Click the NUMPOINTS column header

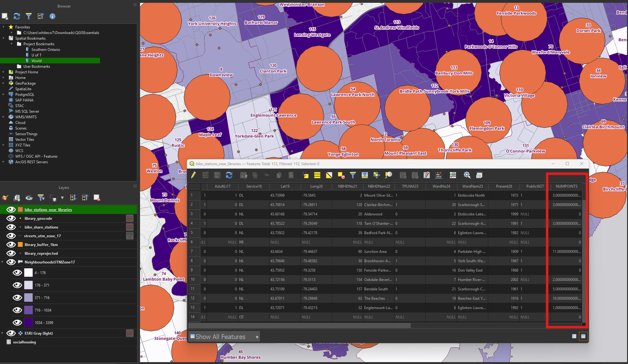566,186
